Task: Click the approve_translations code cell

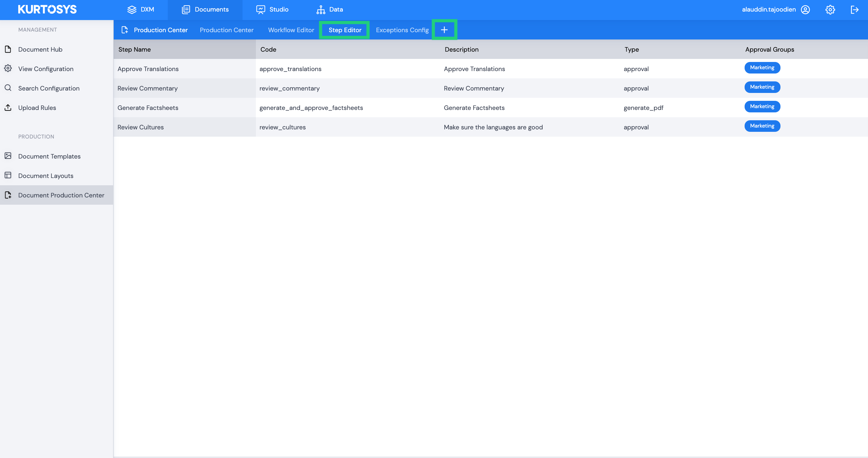Action: 290,69
